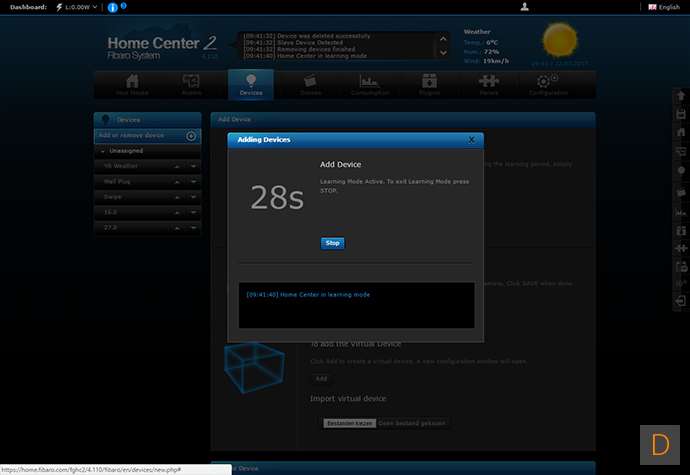Click the bulb icon in right sidebar
The width and height of the screenshot is (690, 475).
681,170
